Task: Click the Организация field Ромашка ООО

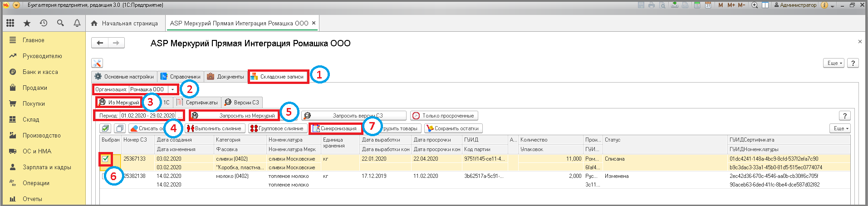Action: [x=149, y=89]
